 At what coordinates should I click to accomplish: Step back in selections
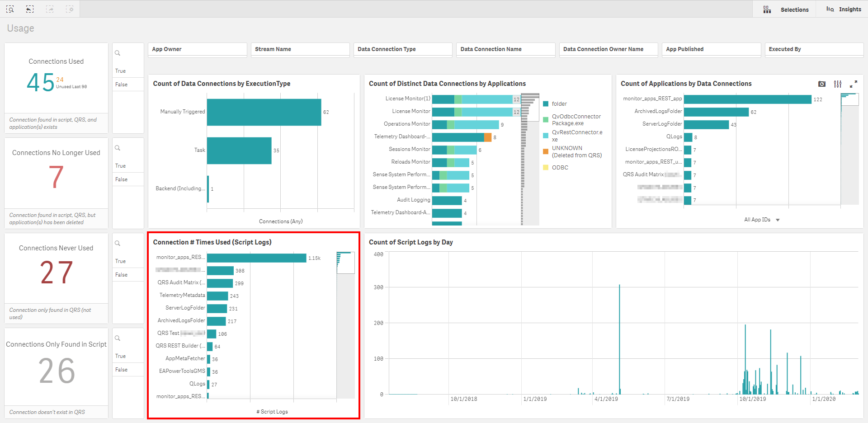pos(30,9)
